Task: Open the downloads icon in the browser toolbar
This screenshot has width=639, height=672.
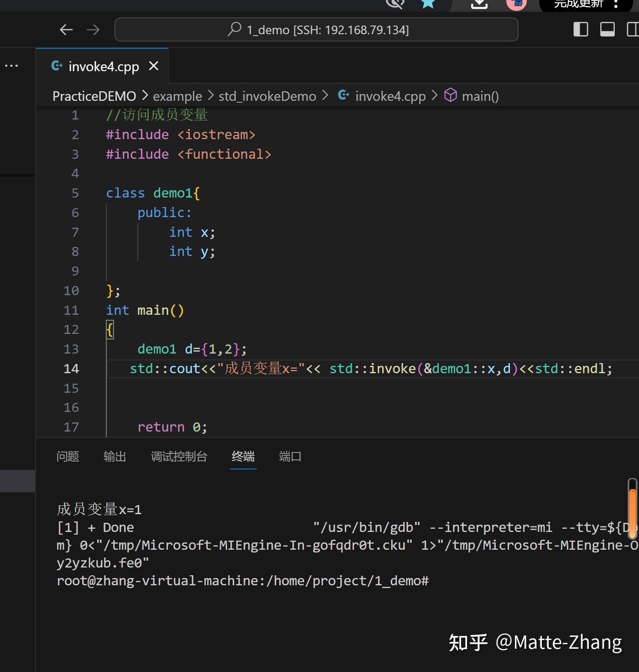Action: [478, 5]
